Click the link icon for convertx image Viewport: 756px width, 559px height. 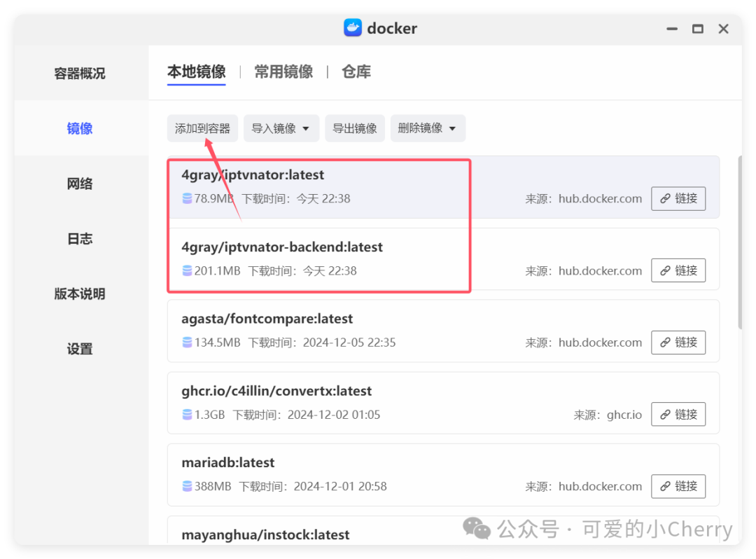click(x=665, y=414)
